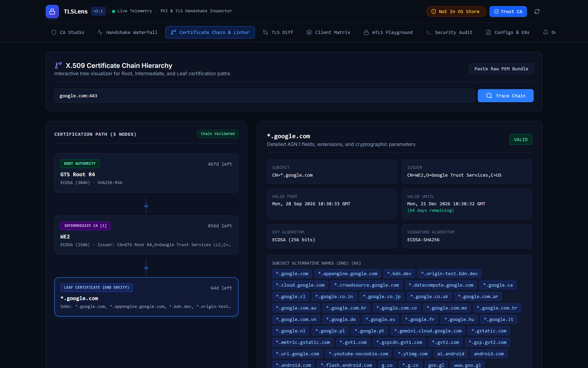The image size is (588, 368).
Task: Click the bell icon at nav end
Action: point(546,32)
